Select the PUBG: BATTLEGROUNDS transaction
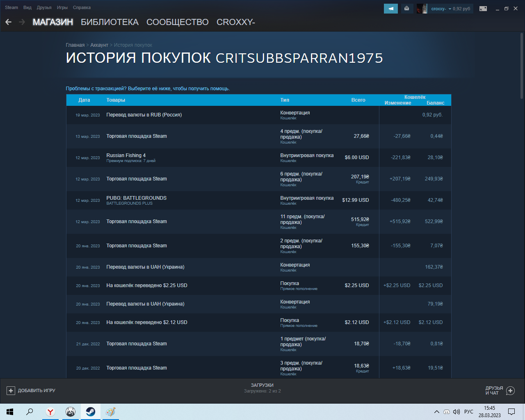525x420 pixels. pyautogui.click(x=259, y=200)
